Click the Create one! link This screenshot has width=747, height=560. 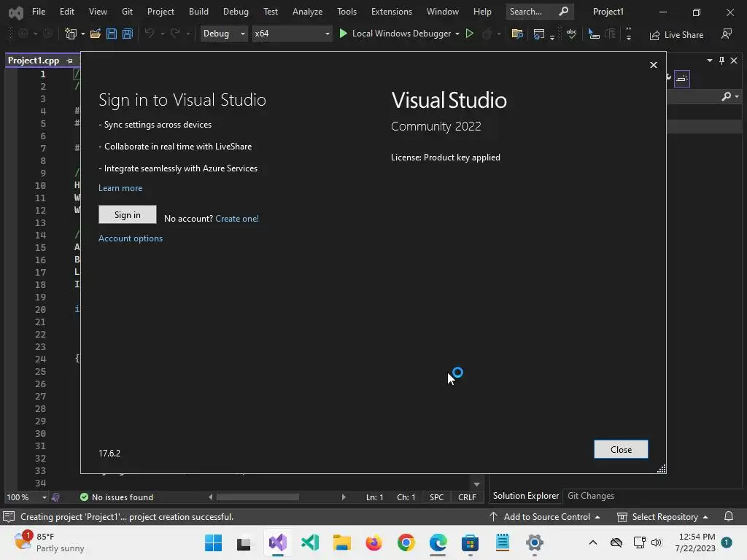(237, 219)
